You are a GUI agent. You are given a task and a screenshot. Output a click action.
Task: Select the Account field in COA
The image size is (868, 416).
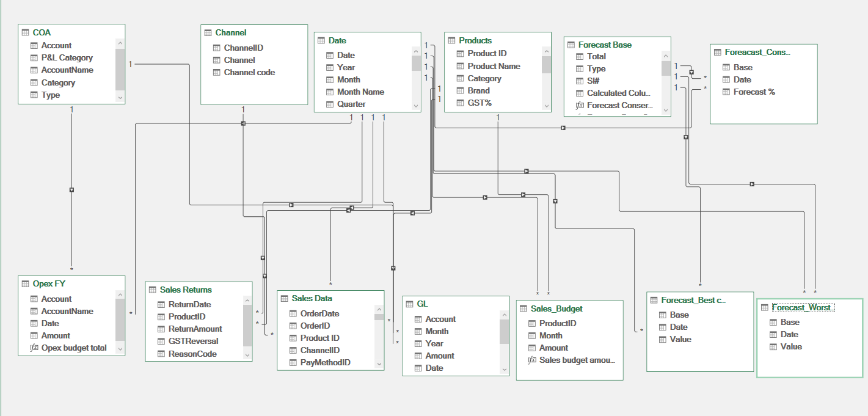(x=56, y=45)
